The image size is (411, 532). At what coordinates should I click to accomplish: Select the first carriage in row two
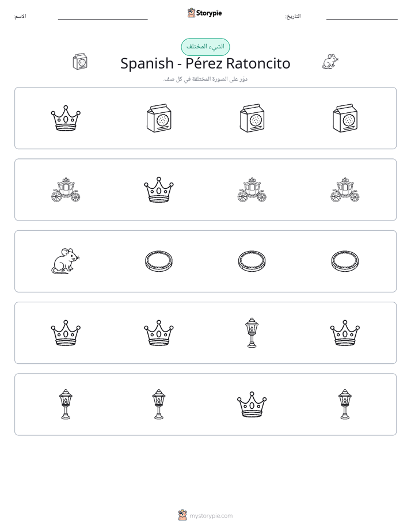(66, 189)
